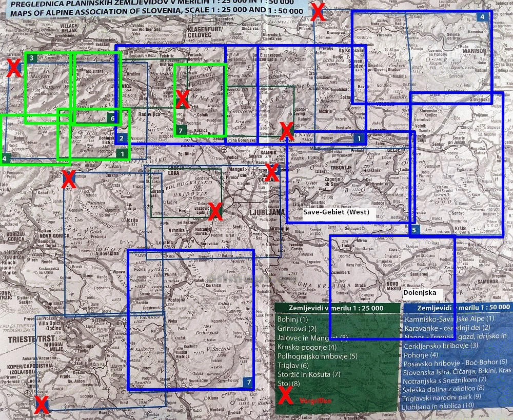Select the green number 6 Triglav marker
This screenshot has height=420, width=513.
tap(112, 118)
